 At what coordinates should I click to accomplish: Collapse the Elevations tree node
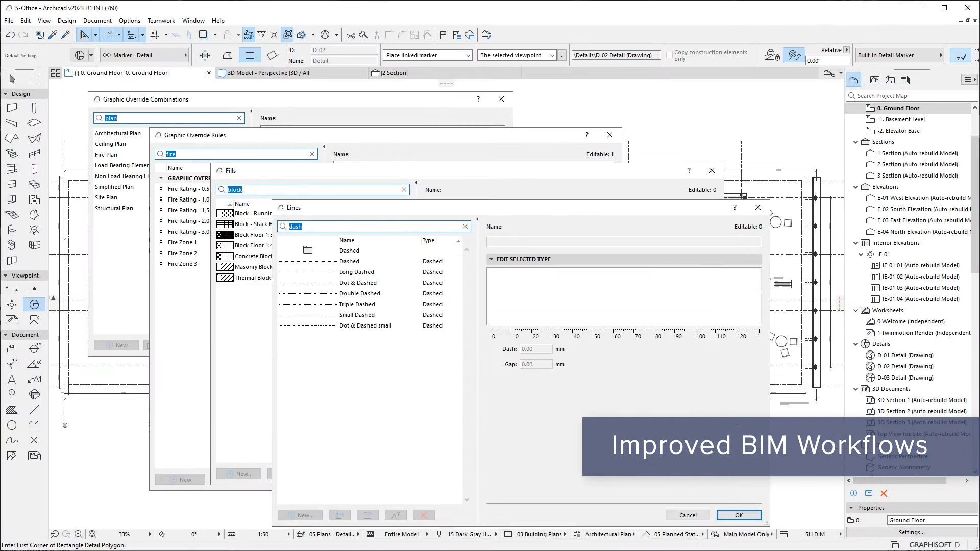(856, 187)
